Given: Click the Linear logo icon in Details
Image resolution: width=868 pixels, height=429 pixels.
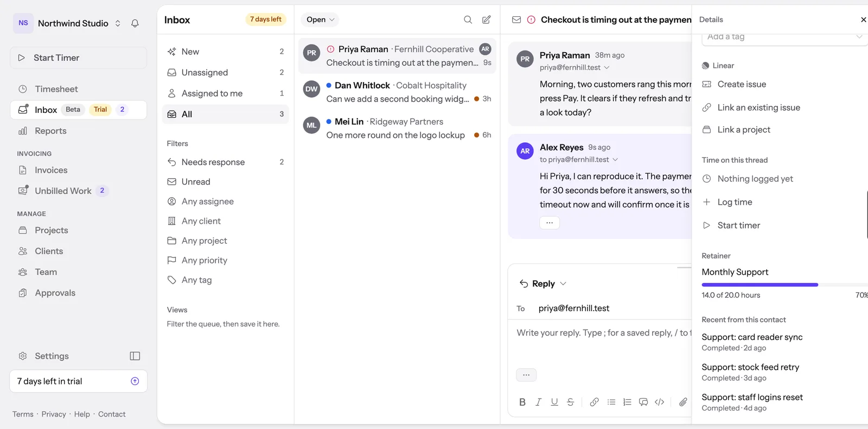Looking at the screenshot, I should [705, 66].
